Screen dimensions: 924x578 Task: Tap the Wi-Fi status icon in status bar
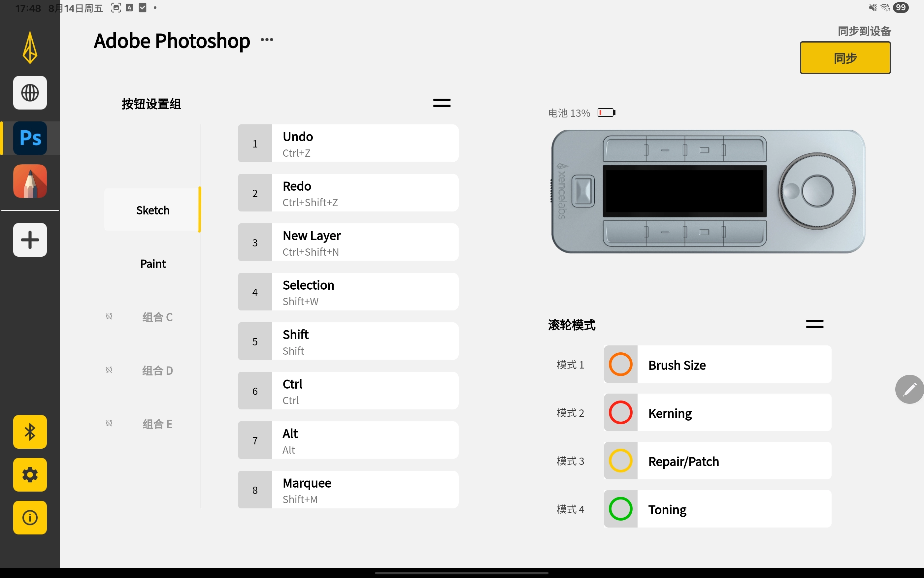click(x=885, y=7)
